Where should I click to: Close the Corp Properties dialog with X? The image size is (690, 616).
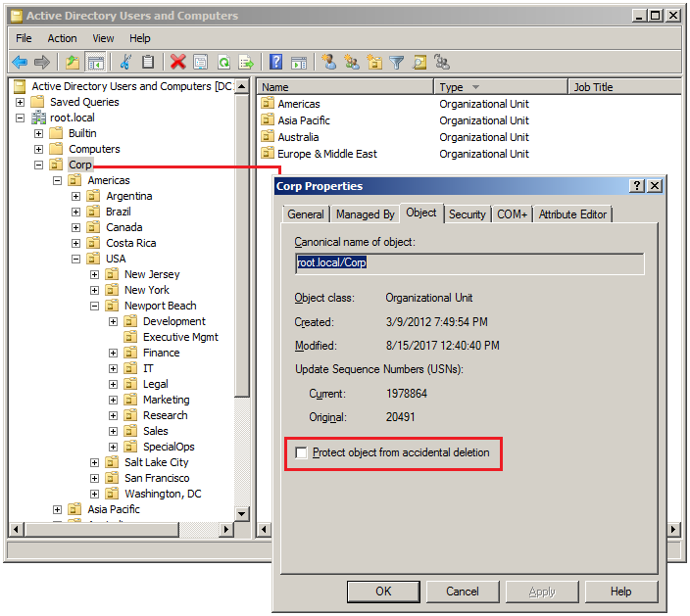pyautogui.click(x=655, y=186)
